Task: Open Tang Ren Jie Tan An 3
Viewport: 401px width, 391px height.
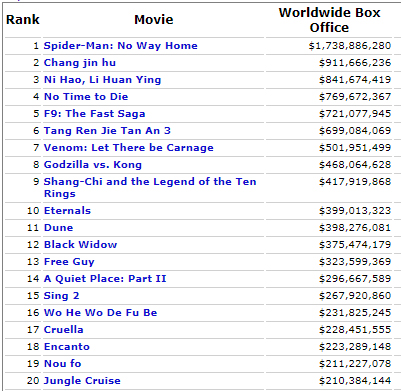Action: coord(107,131)
